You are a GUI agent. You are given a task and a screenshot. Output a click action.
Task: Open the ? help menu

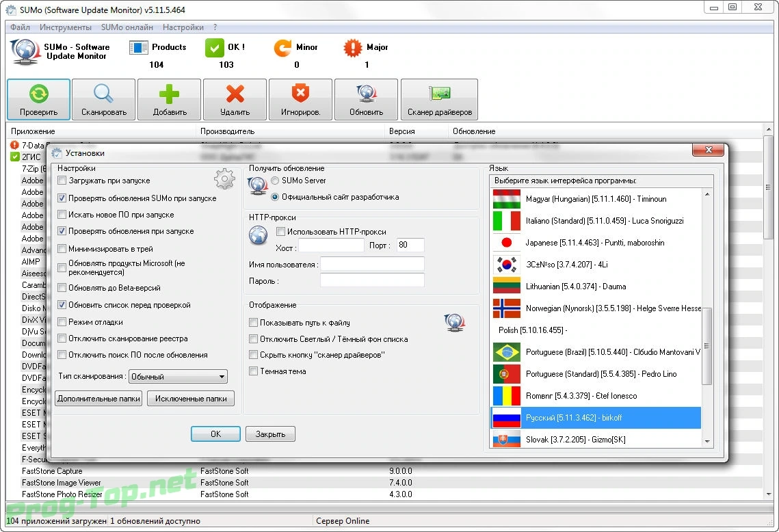point(215,27)
